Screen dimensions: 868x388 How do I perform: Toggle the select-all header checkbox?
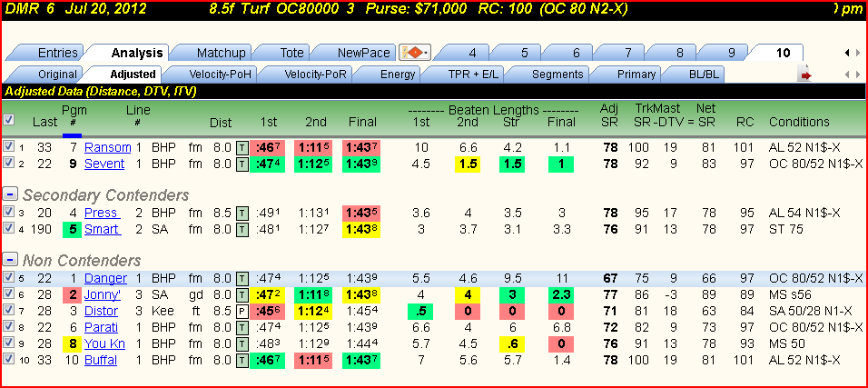coord(9,119)
